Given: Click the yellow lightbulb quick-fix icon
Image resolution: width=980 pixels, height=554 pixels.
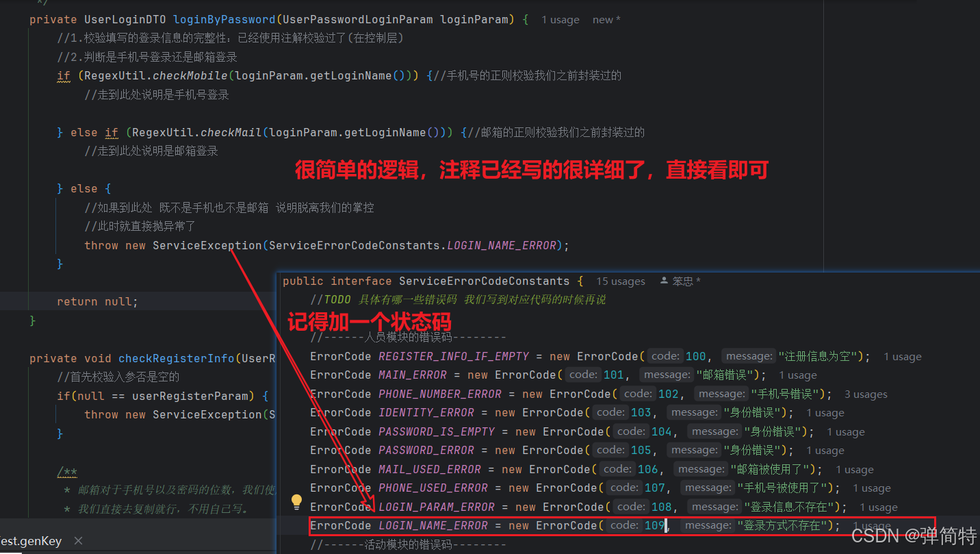Looking at the screenshot, I should click(296, 502).
